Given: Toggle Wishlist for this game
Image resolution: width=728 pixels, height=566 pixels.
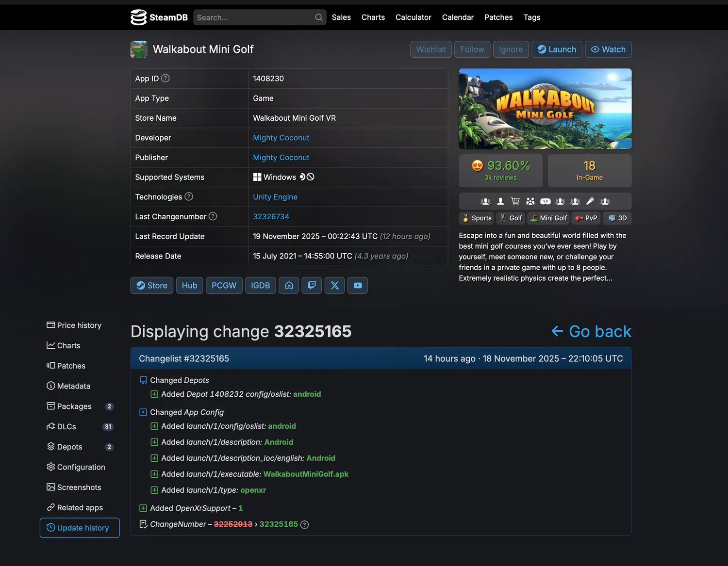Looking at the screenshot, I should (431, 49).
